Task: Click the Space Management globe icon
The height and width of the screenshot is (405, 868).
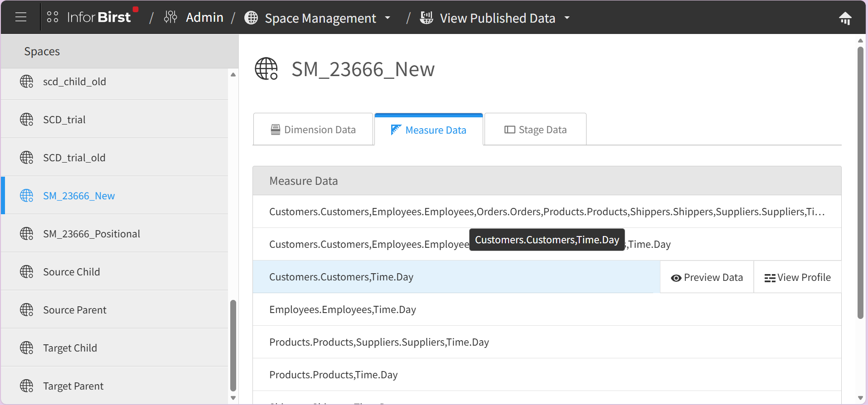Action: point(251,18)
